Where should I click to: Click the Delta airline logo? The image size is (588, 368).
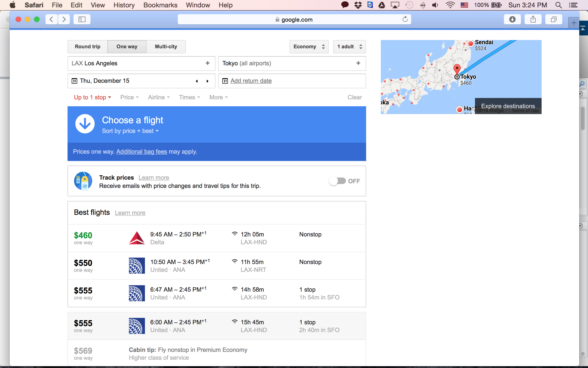click(x=137, y=238)
